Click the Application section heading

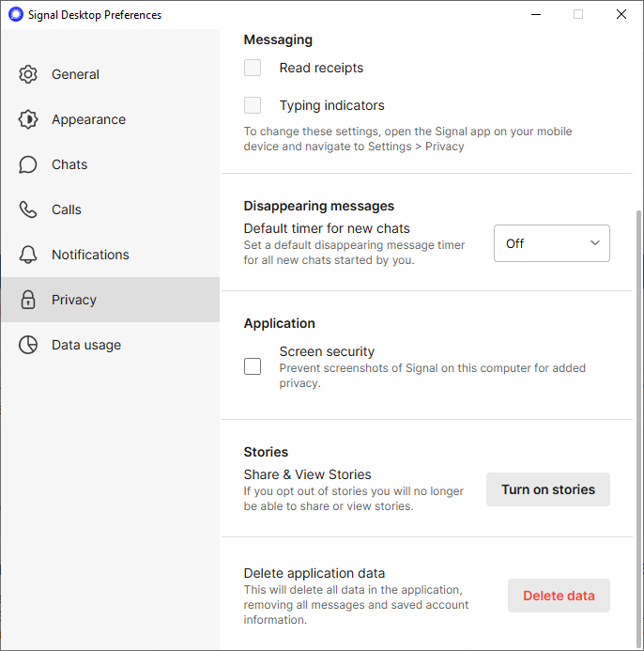point(279,323)
